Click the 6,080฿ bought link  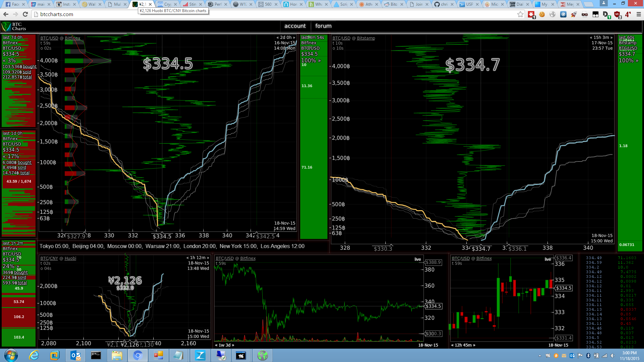(17, 163)
